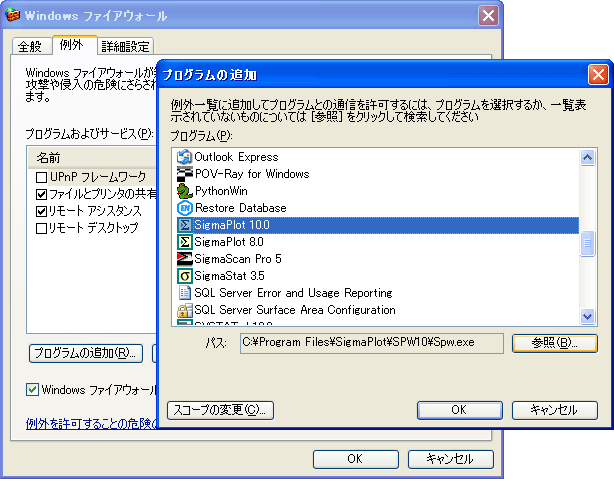The image size is (614, 479).
Task: Select SigmaPlot 10.0 entry
Action: tap(377, 225)
